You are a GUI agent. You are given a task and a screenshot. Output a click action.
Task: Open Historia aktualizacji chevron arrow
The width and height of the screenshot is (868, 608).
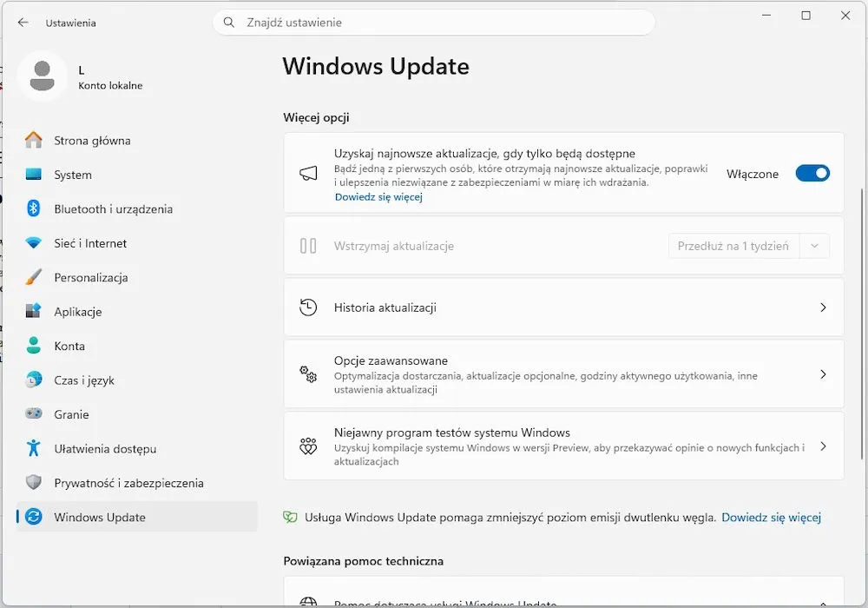coord(823,307)
